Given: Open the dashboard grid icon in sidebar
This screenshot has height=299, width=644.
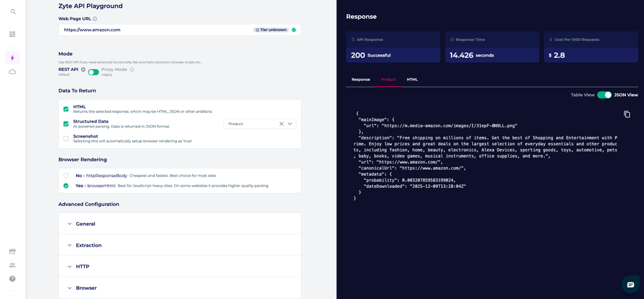Looking at the screenshot, I should point(13,35).
